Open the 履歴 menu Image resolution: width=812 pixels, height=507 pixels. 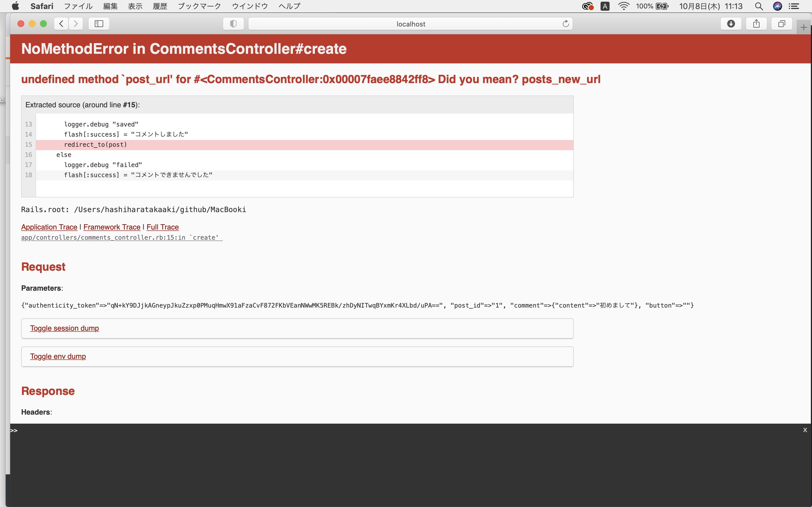160,6
